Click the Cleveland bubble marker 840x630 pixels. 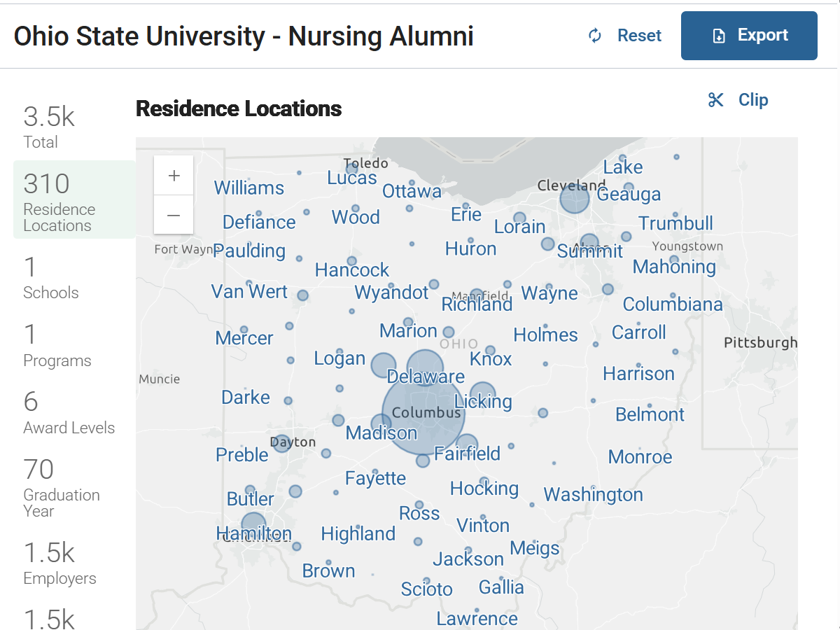[x=575, y=199]
